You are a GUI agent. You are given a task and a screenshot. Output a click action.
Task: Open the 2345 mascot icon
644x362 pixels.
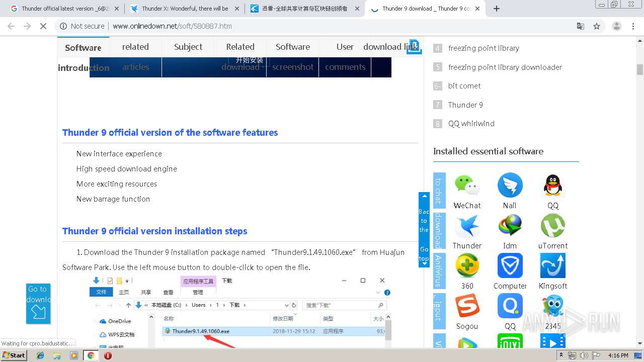pos(552,306)
